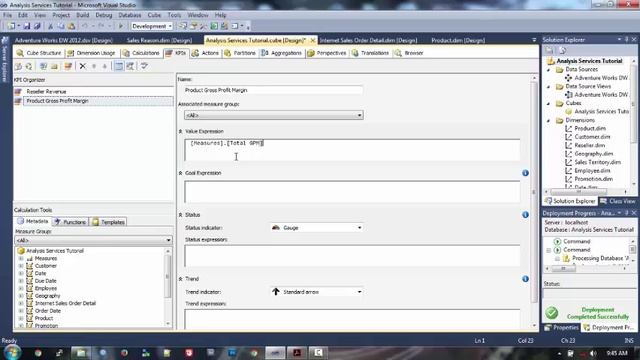Image resolution: width=640 pixels, height=360 pixels.
Task: Open the Product.dim [Design] document tab
Action: [x=458, y=40]
